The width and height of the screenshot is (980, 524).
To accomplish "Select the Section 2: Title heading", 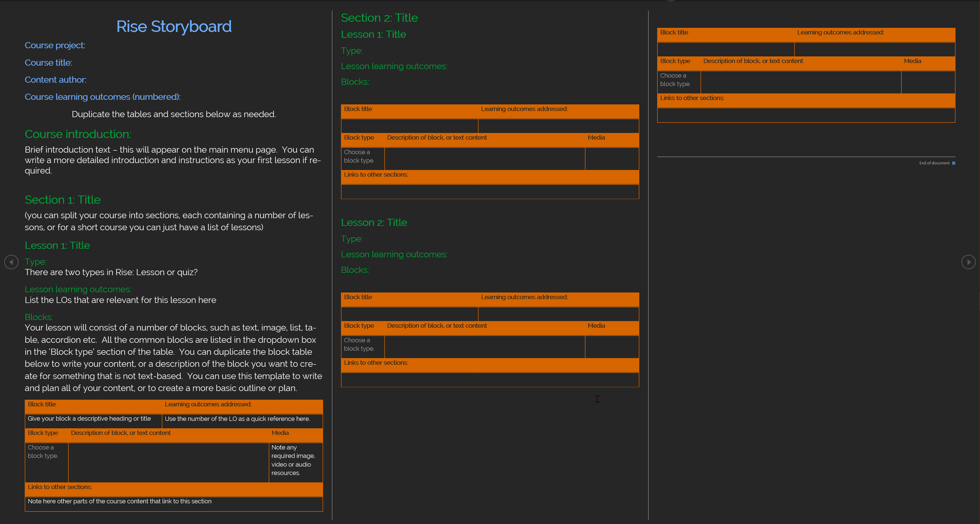I will (379, 18).
